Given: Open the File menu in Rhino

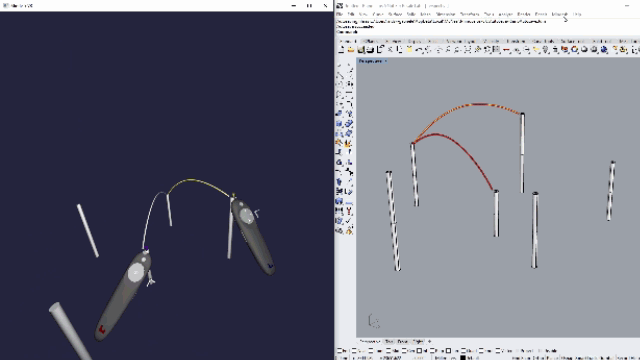Looking at the screenshot, I should 340,14.
